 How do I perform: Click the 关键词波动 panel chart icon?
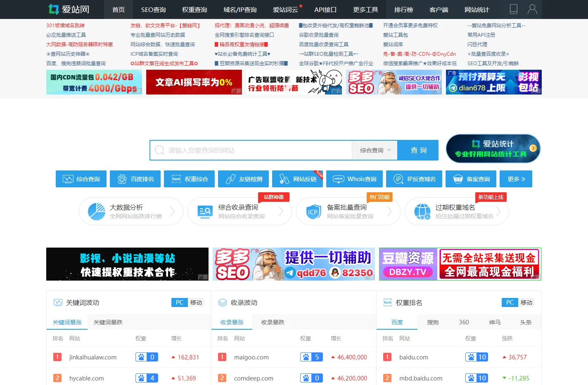tap(58, 302)
